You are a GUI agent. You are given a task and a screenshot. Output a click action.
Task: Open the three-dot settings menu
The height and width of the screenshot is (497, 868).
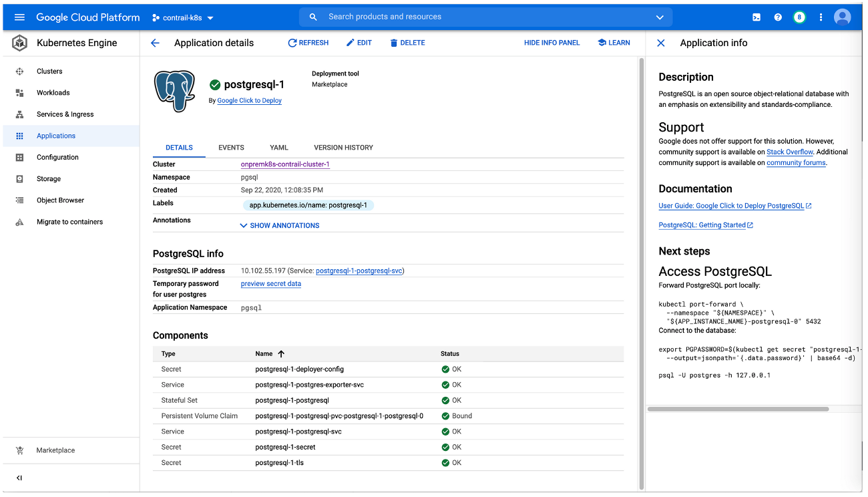[821, 17]
